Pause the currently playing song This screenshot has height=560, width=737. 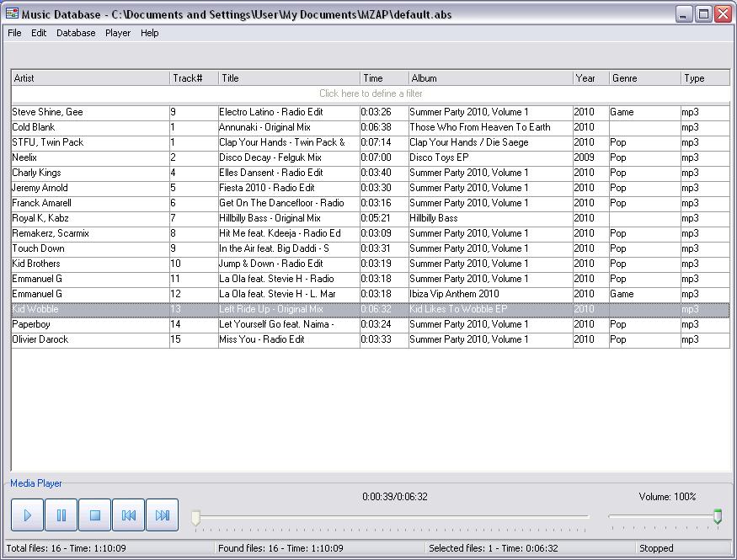pyautogui.click(x=61, y=515)
